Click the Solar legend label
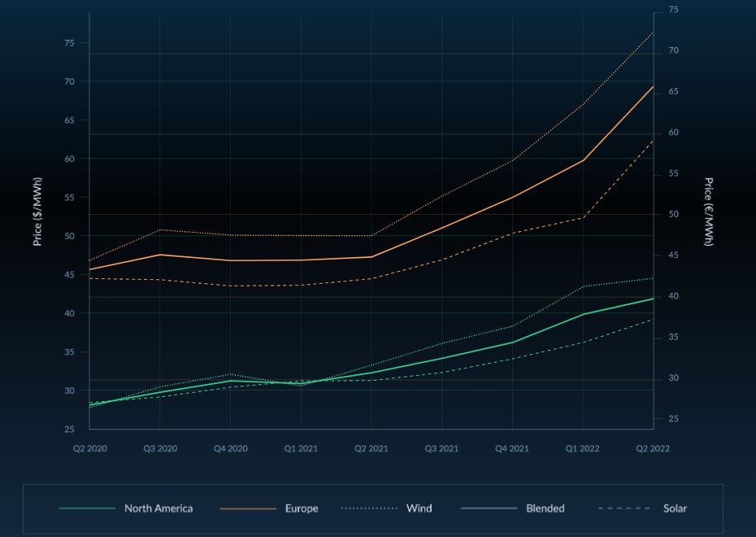The image size is (756, 537). tap(675, 509)
